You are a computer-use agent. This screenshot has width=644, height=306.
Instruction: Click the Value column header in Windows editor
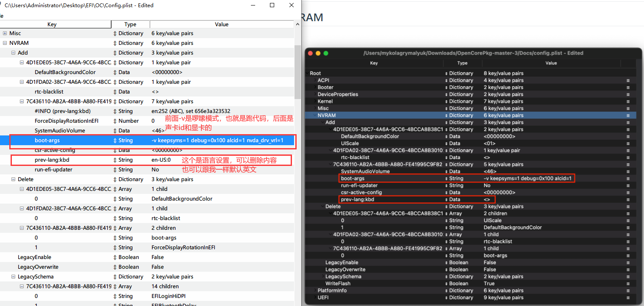[221, 25]
